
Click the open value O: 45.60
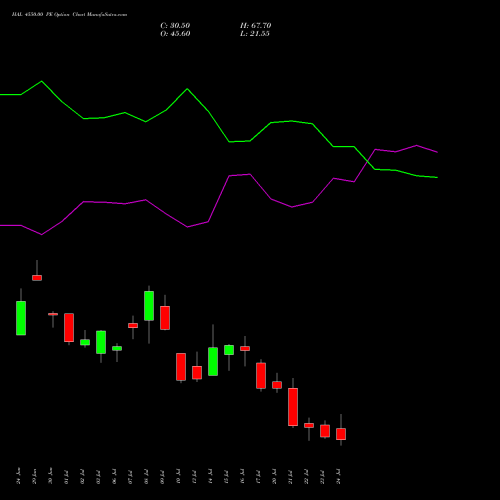tap(175, 34)
